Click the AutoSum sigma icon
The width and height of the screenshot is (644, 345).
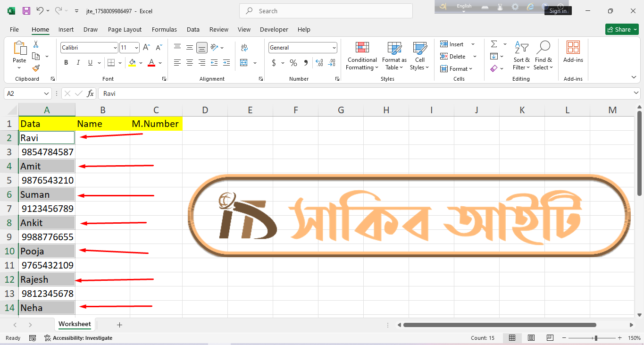tap(494, 44)
